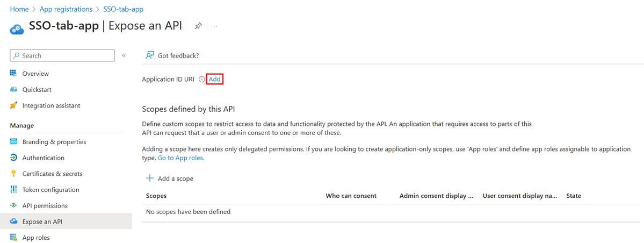This screenshot has width=644, height=243.
Task: Click the Application ID URI info icon
Action: (202, 79)
